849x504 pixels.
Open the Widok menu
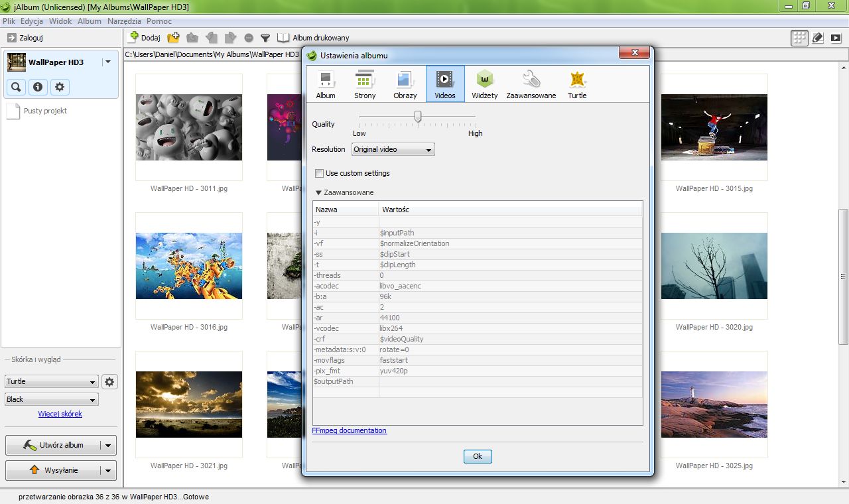tap(60, 21)
